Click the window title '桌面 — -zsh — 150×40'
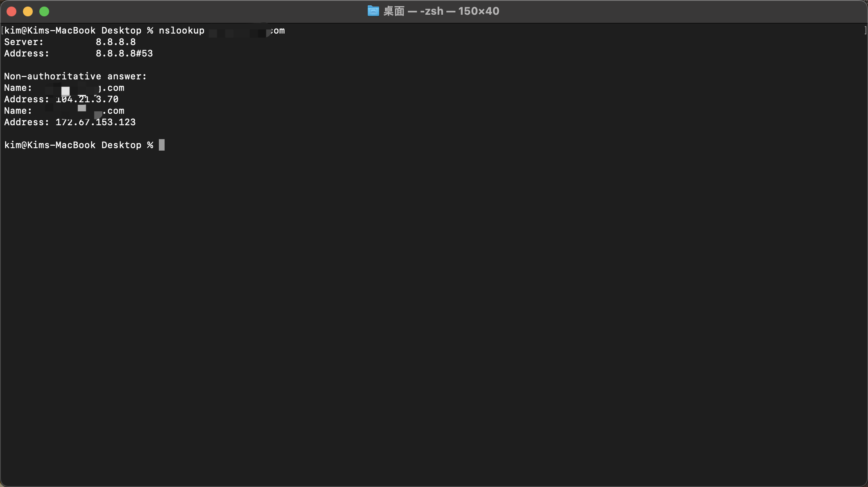This screenshot has height=487, width=868. 441,11
